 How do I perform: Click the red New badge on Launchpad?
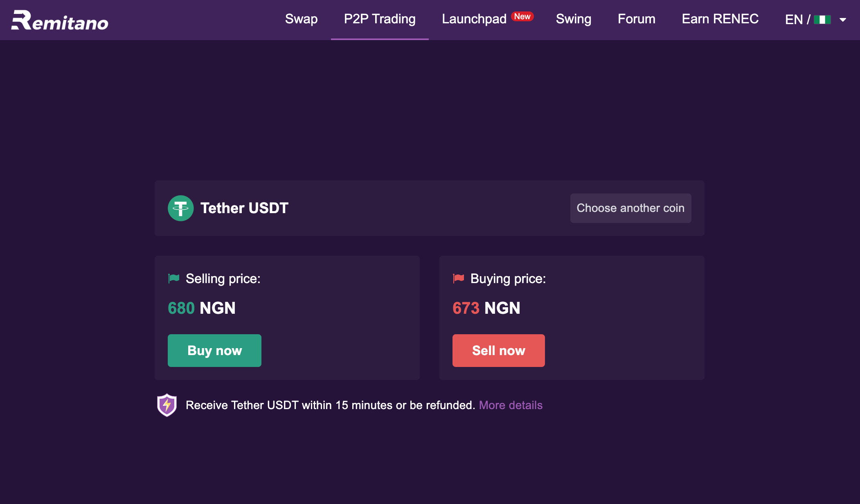522,16
